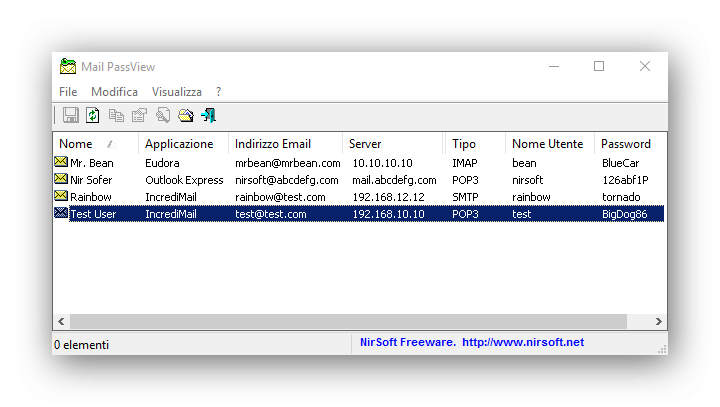Click the 192.168.12.12 server cell

[388, 197]
